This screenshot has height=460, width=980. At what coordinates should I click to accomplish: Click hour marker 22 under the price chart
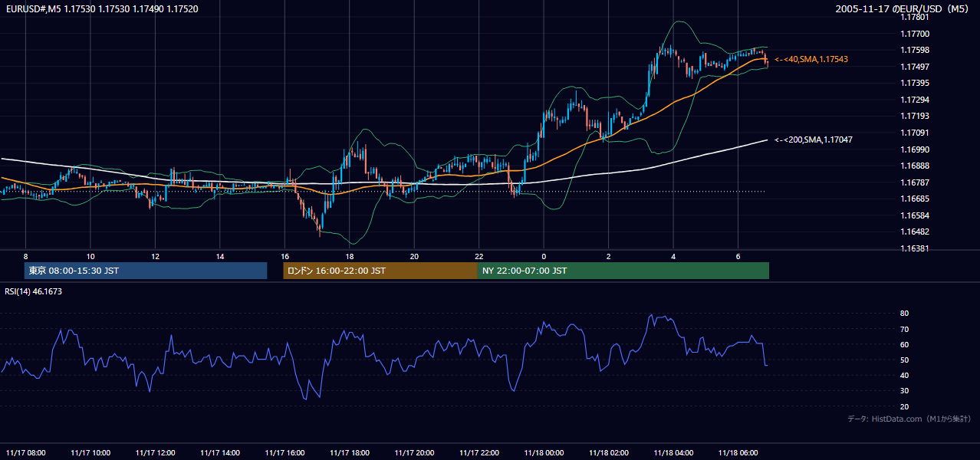[479, 256]
